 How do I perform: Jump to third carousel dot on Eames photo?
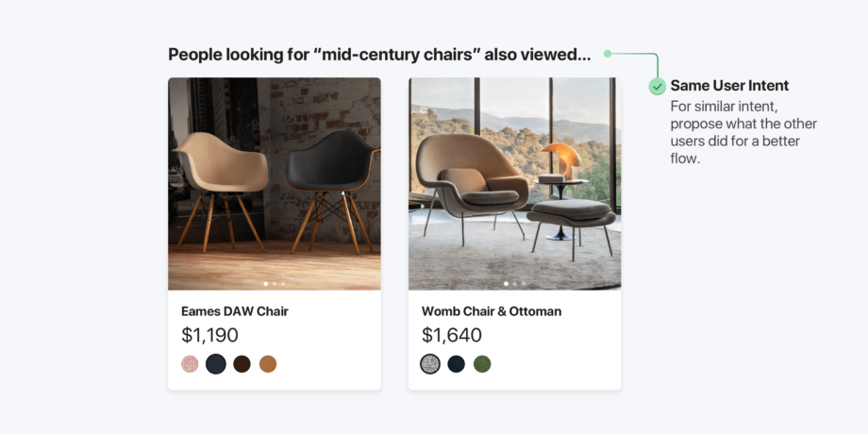(283, 283)
